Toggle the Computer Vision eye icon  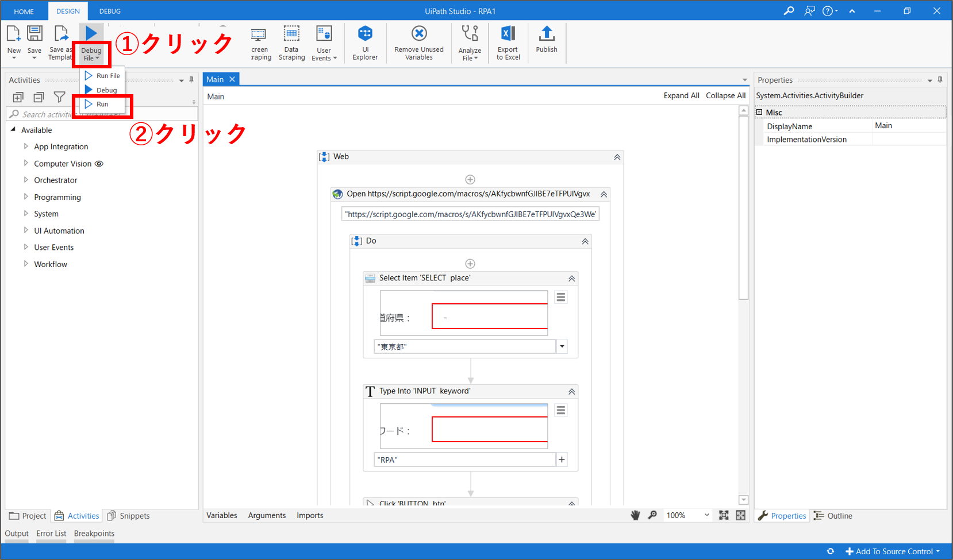pyautogui.click(x=99, y=164)
